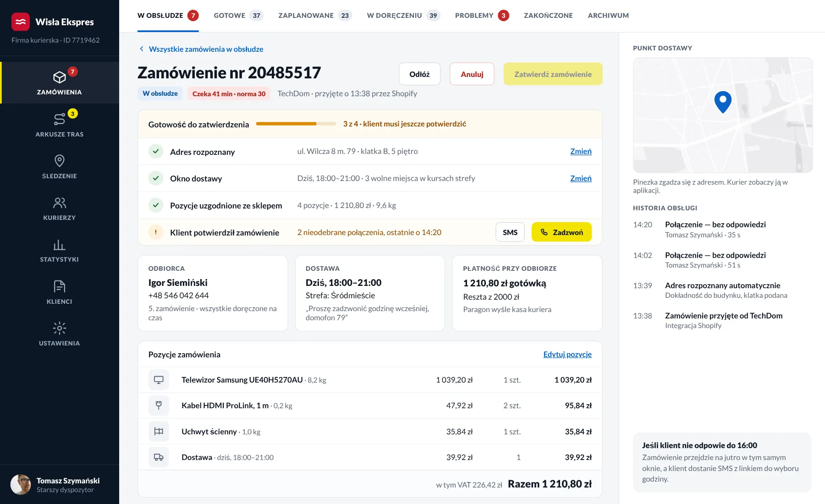Image resolution: width=825 pixels, height=504 pixels.
Task: Open W doręczeniu tab
Action: [x=403, y=16]
